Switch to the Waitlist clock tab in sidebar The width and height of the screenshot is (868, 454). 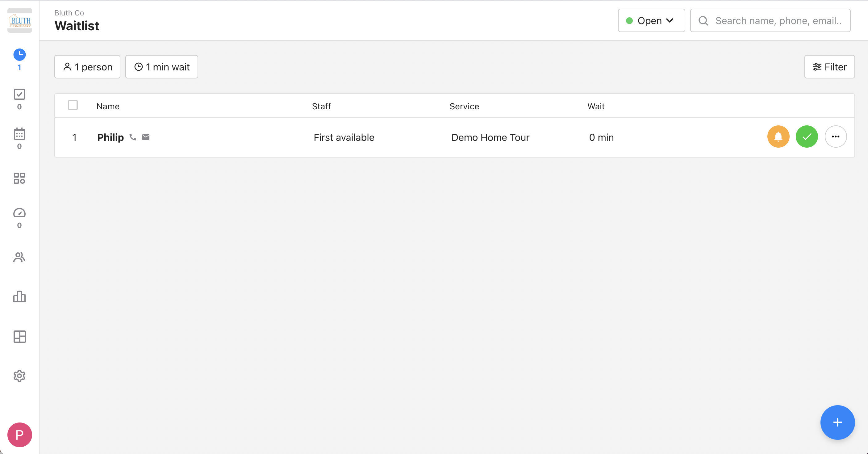coord(19,55)
